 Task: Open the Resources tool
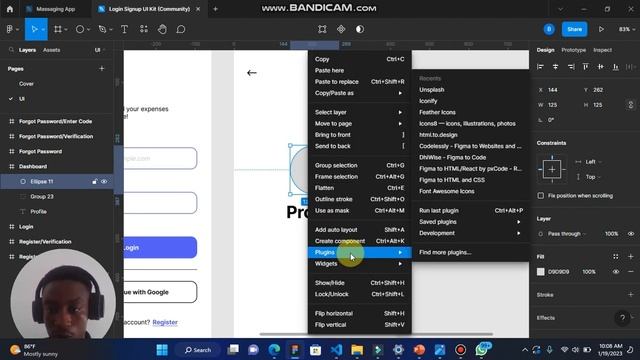point(144,29)
